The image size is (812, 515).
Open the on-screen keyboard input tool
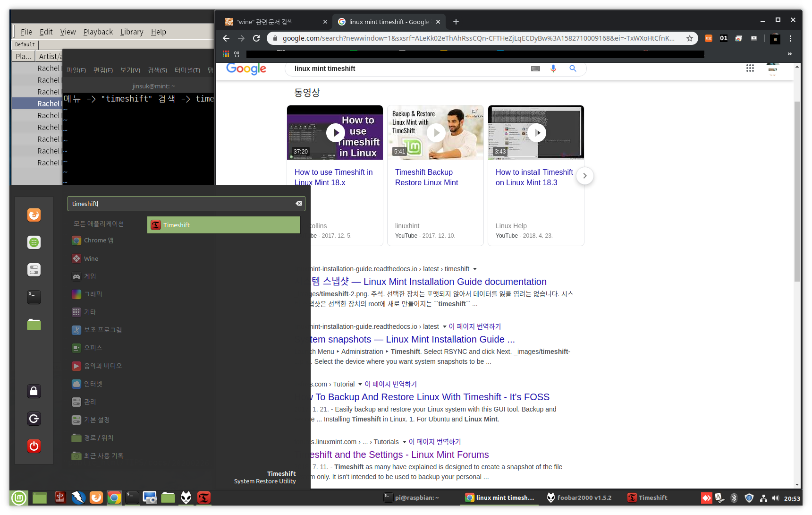535,69
